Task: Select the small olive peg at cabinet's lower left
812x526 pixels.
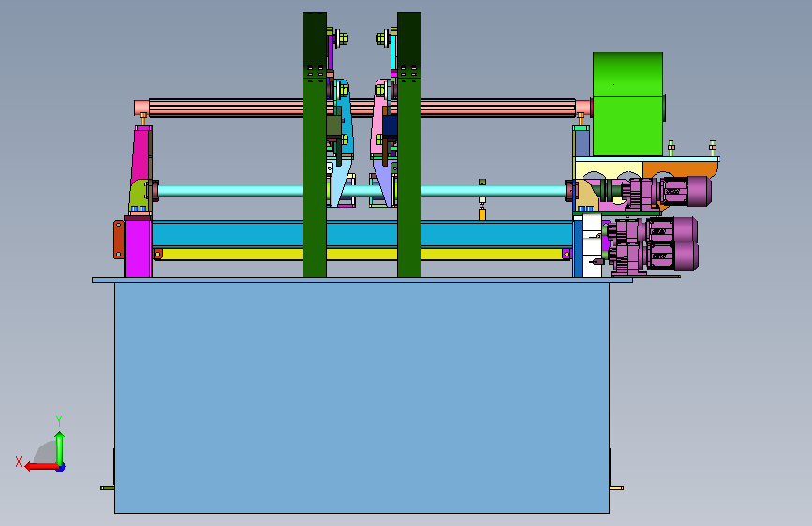Action: coord(108,488)
